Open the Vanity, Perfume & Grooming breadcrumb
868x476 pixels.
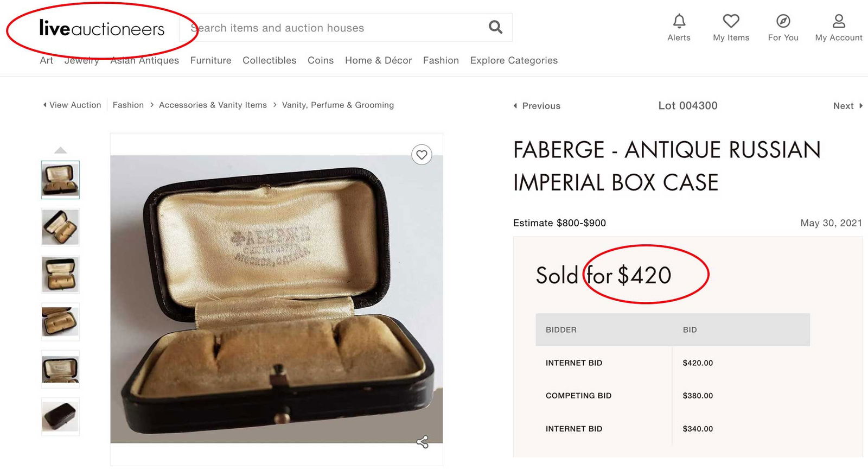tap(337, 105)
